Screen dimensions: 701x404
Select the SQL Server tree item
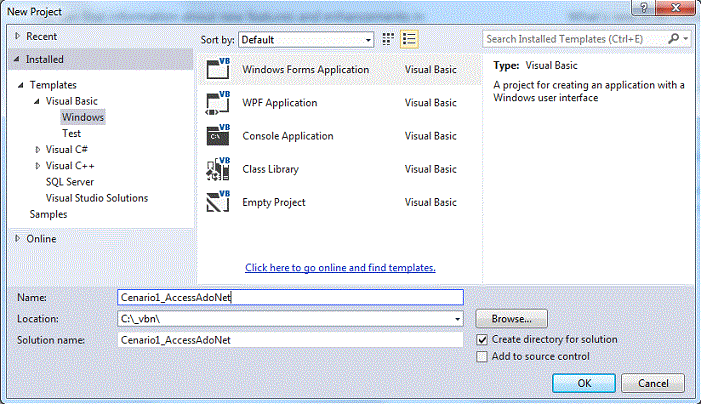click(70, 182)
